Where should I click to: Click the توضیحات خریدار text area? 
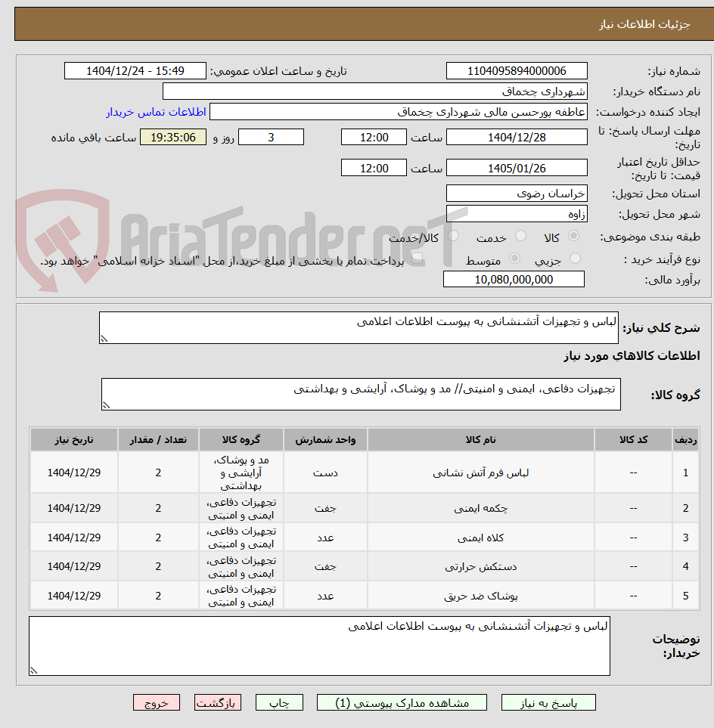pyautogui.click(x=320, y=646)
